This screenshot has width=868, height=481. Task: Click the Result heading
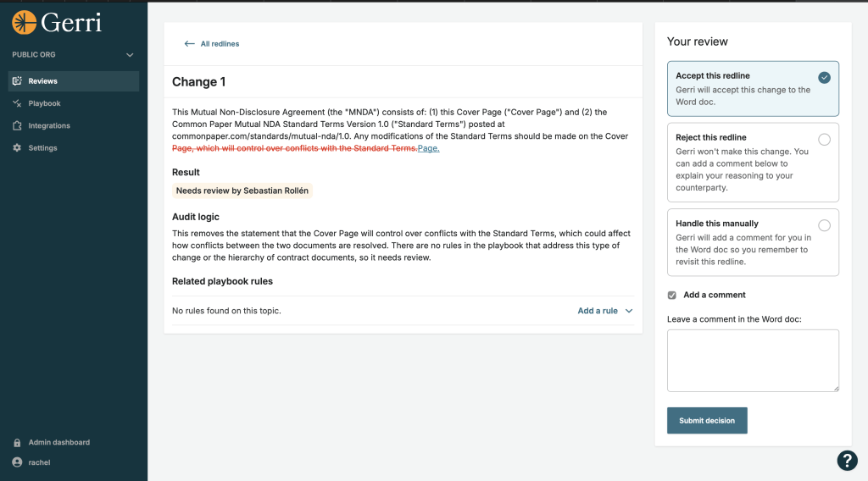point(186,172)
